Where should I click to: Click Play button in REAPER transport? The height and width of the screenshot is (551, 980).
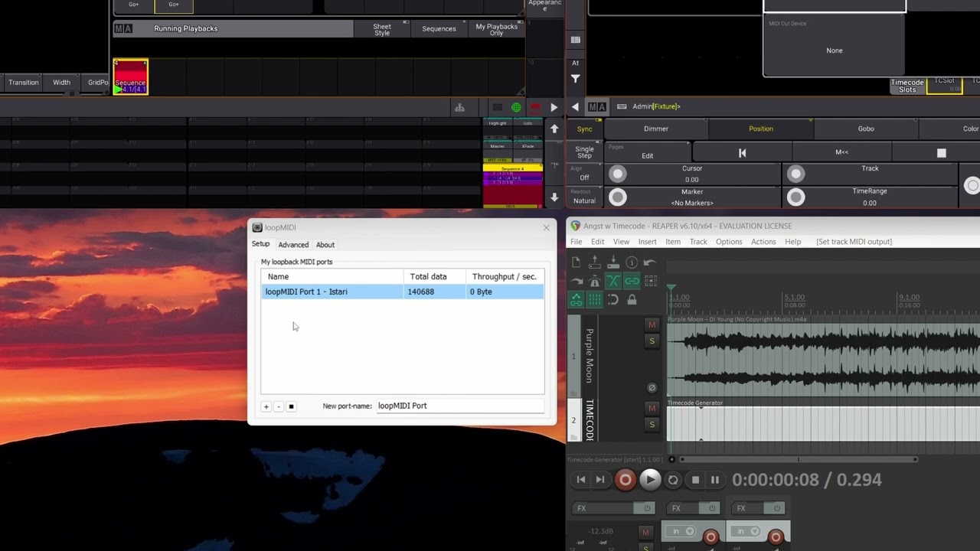[650, 480]
